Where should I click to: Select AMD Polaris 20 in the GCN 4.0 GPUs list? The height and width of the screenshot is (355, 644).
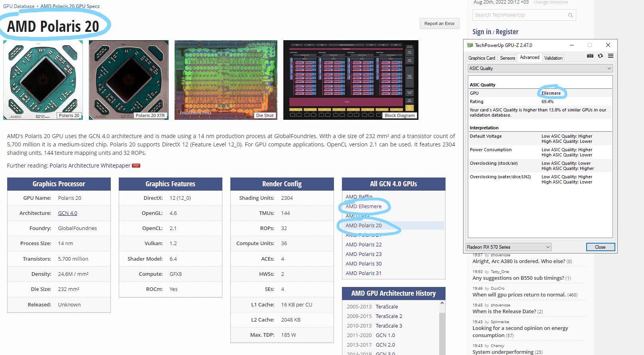coord(363,226)
